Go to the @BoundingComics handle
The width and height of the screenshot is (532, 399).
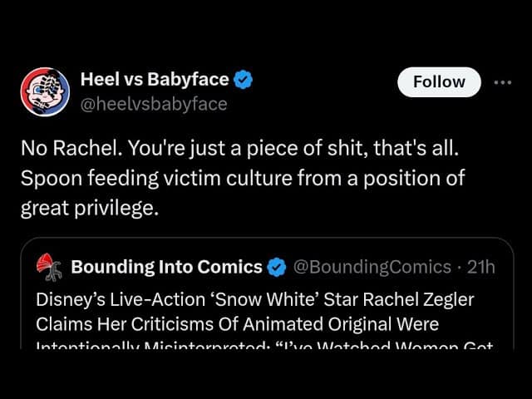(x=373, y=268)
